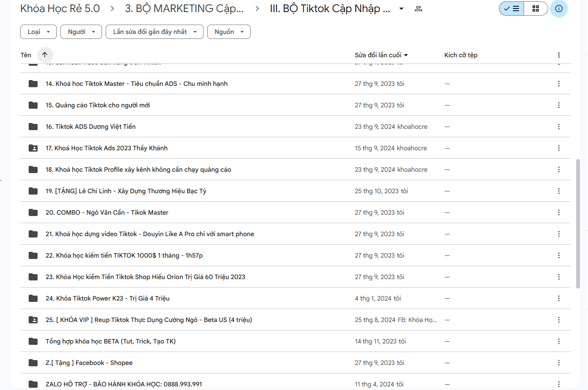
Task: Select Tổng hợp khóa học BETA (Tut, Trick, Tạo TK)
Action: click(111, 341)
